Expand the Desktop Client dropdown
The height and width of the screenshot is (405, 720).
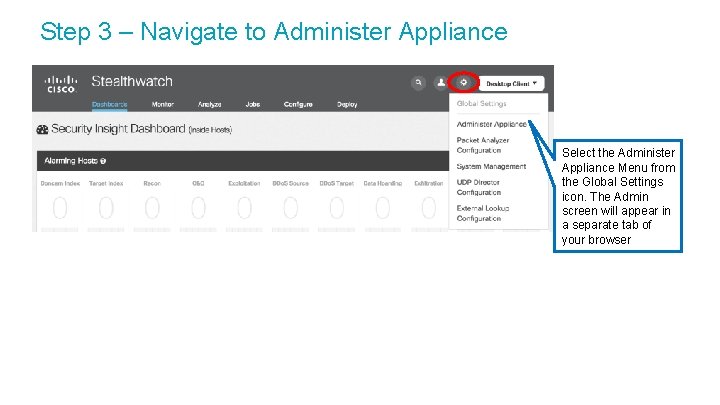pyautogui.click(x=512, y=84)
